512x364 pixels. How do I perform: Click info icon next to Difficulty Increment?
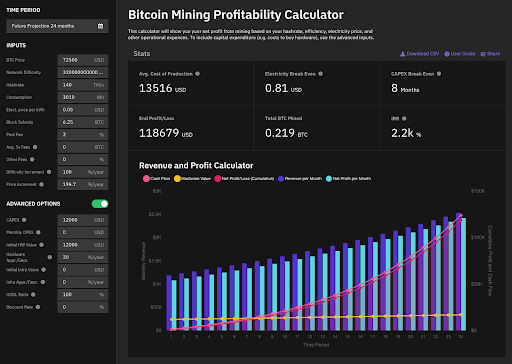(x=49, y=172)
